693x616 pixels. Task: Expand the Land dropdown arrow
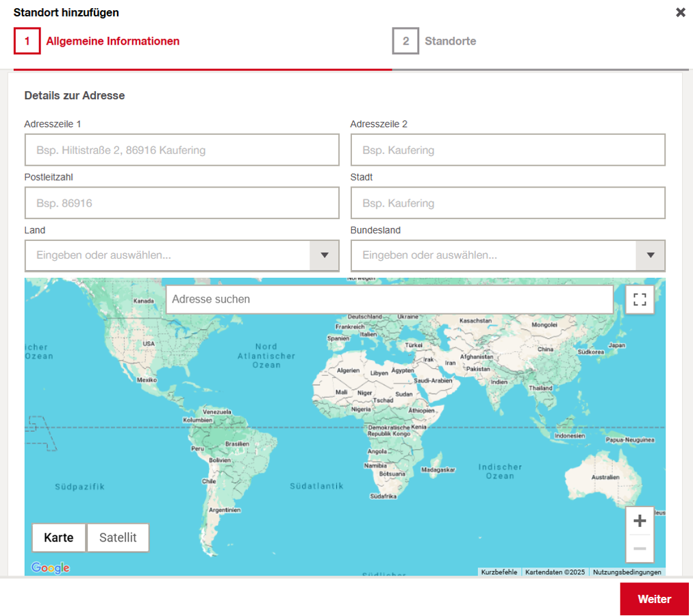click(325, 255)
